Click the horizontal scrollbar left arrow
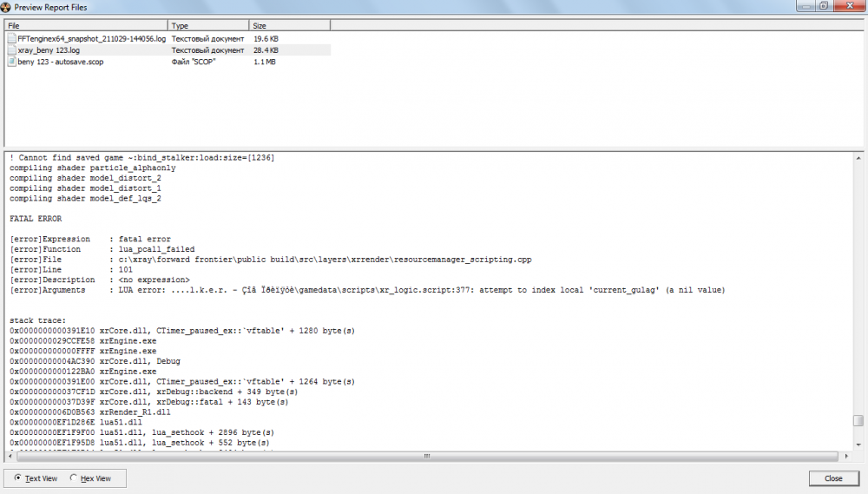Screen dimensions: 868x494 click(x=10, y=457)
